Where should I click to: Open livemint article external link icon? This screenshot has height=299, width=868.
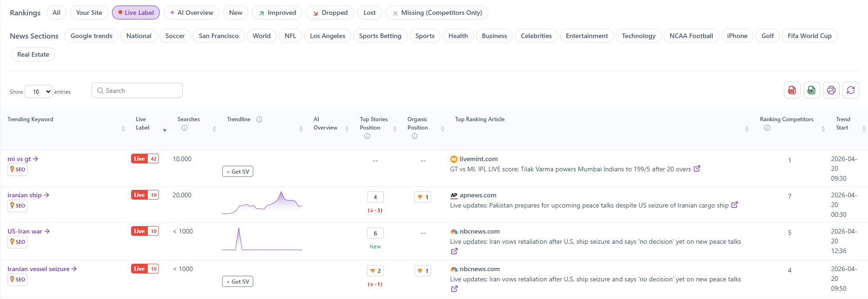click(x=697, y=169)
